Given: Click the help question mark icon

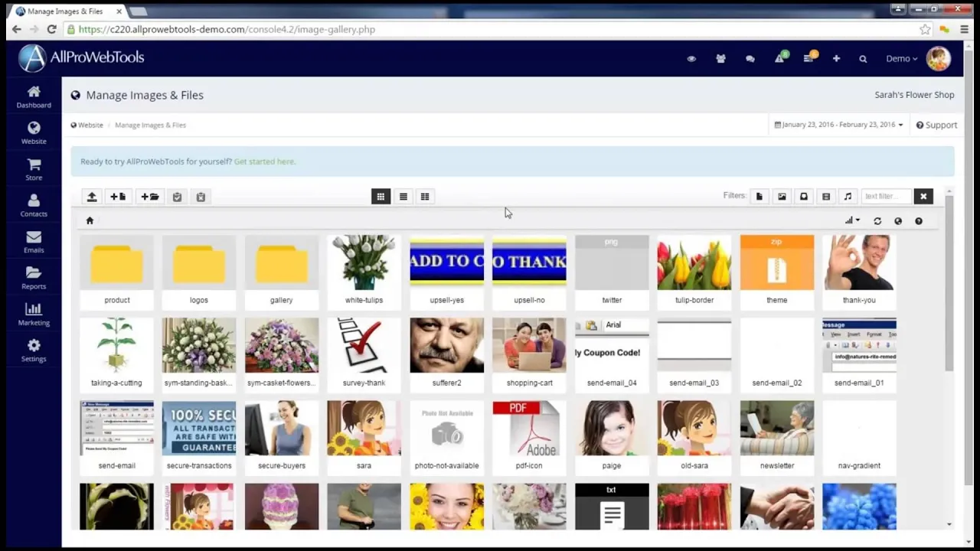Looking at the screenshot, I should point(919,221).
